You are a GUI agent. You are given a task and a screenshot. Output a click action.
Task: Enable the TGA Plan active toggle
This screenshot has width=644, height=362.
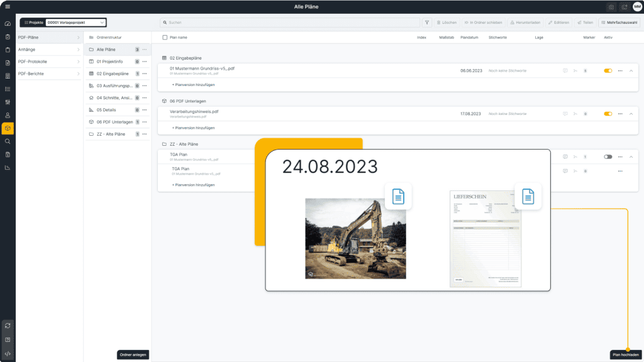click(x=608, y=156)
